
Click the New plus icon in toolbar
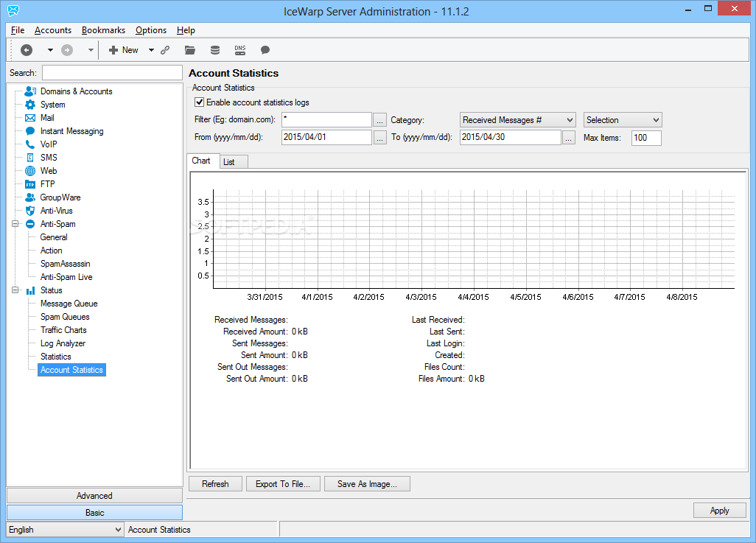tap(113, 50)
